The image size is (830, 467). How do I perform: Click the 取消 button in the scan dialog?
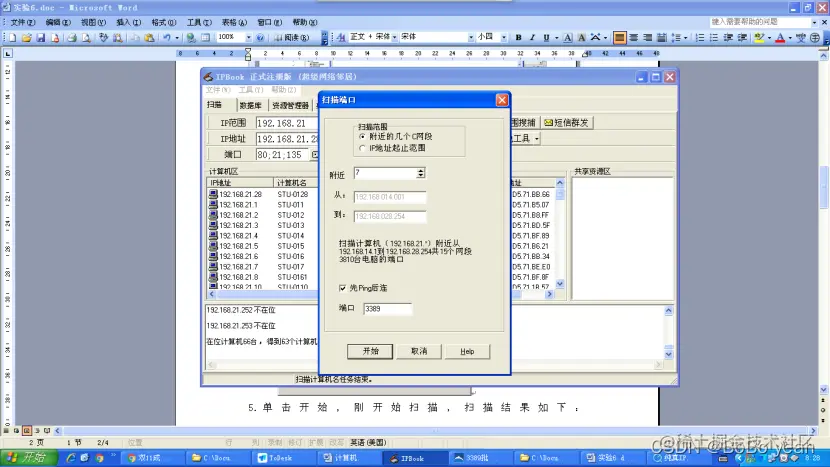pos(419,351)
